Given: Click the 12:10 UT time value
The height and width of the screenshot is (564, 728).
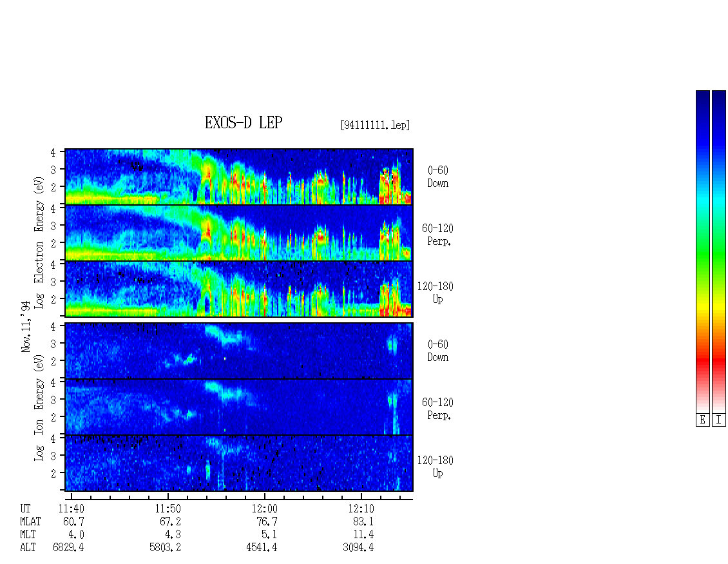Looking at the screenshot, I should 361,509.
